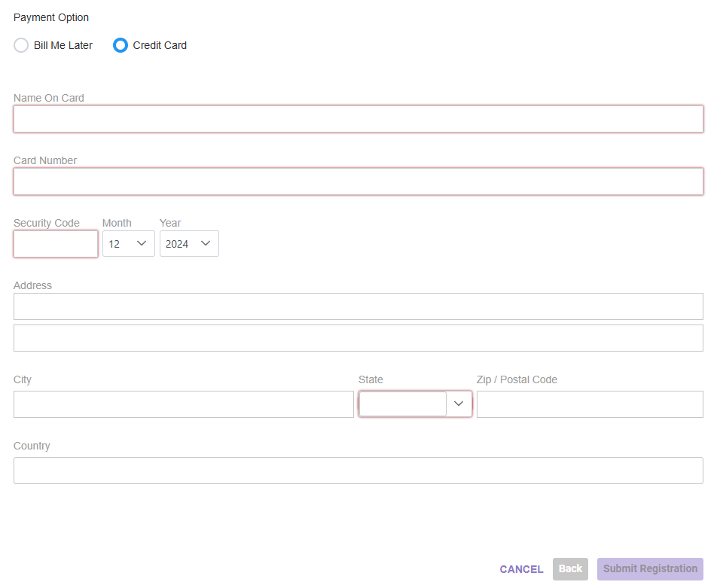Screen dimensions: 717x588
Task: Click the Submit Registration button
Action: pyautogui.click(x=650, y=568)
